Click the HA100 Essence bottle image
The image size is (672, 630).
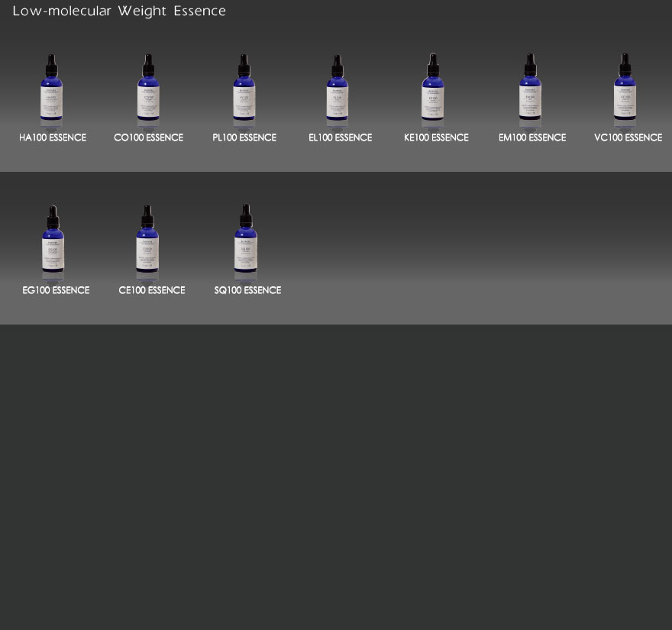point(52,89)
